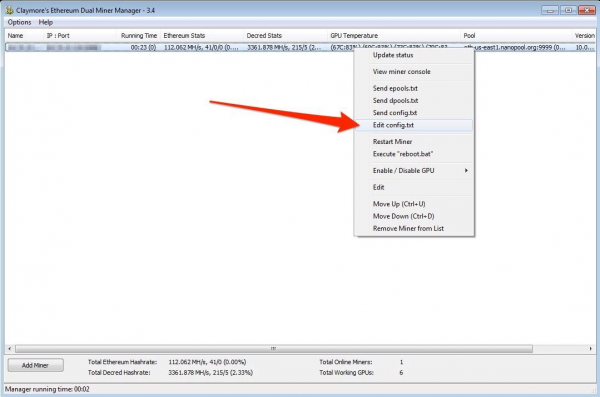Click the Claymore miner app icon in title bar
The height and width of the screenshot is (397, 600).
tap(9, 10)
